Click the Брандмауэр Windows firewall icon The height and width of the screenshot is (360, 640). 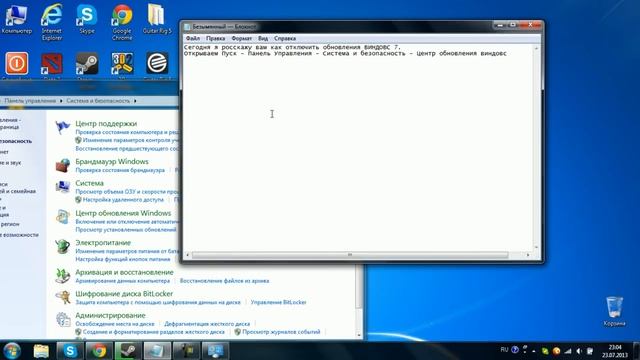62,165
